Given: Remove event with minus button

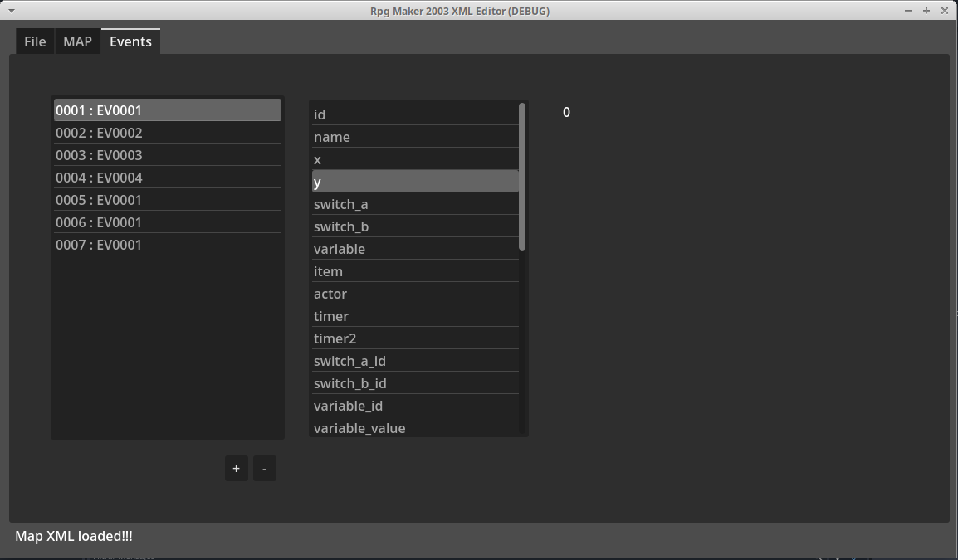Looking at the screenshot, I should coord(265,469).
